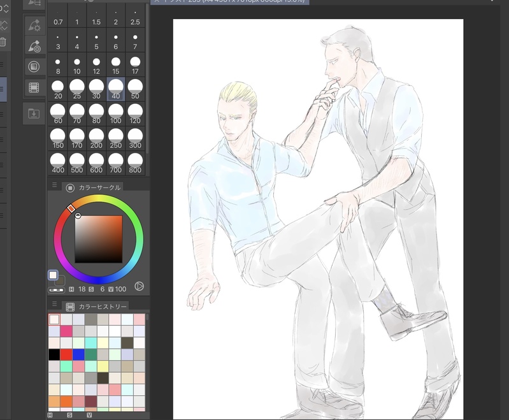Open the color circle palette icon in sidebar
509x420 pixels.
(x=34, y=66)
